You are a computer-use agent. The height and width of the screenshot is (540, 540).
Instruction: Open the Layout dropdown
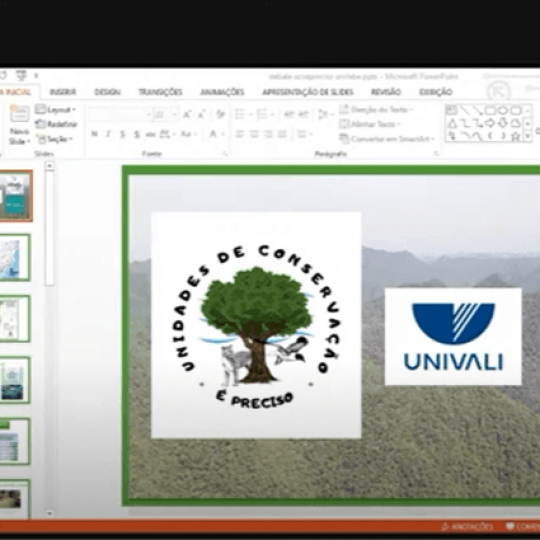point(55,110)
